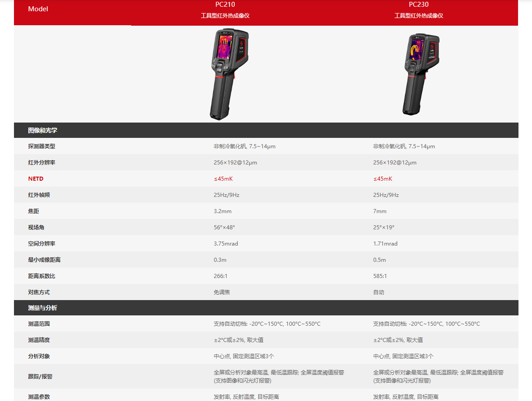Screen dimensions: 532x401
Task: Click the PC230 model name heading
Action: pos(418,5)
